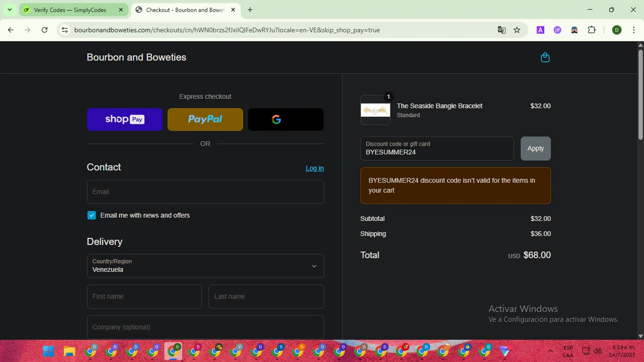Image resolution: width=644 pixels, height=362 pixels.
Task: Reload the checkout page
Action: point(44,30)
